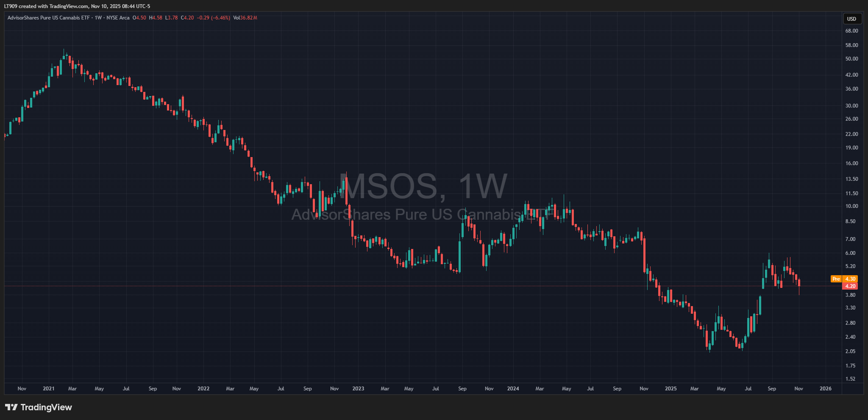Image resolution: width=868 pixels, height=420 pixels.
Task: Click the −0.29 (−6.46%) change value
Action: pos(214,18)
